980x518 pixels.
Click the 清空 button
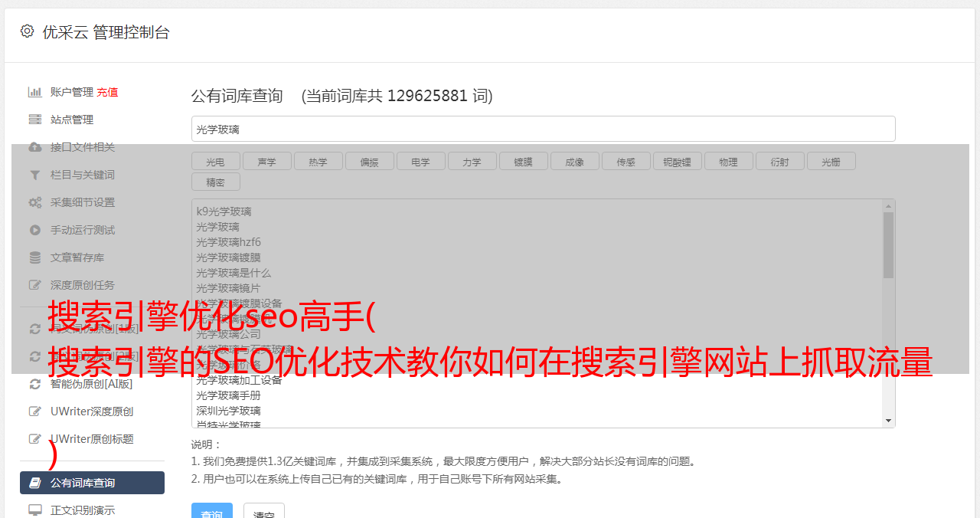(264, 510)
